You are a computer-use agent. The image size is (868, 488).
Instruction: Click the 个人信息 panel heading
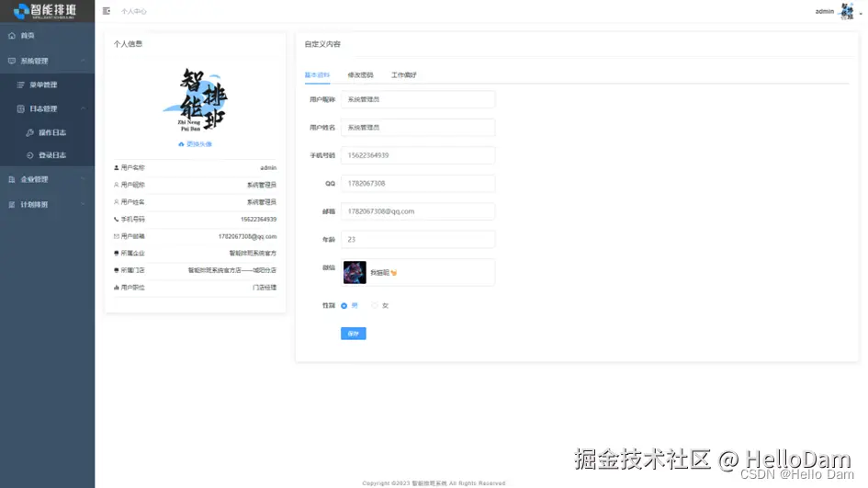128,44
